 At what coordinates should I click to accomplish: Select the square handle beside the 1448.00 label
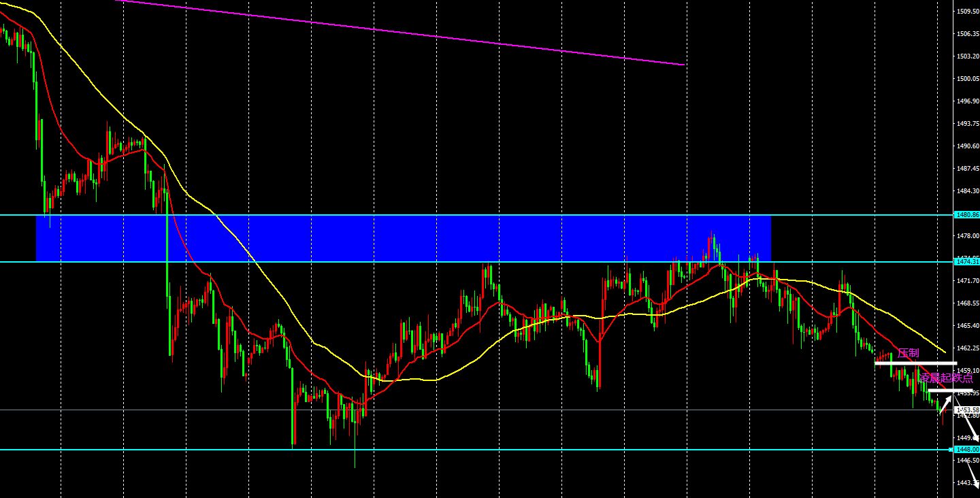coord(951,450)
